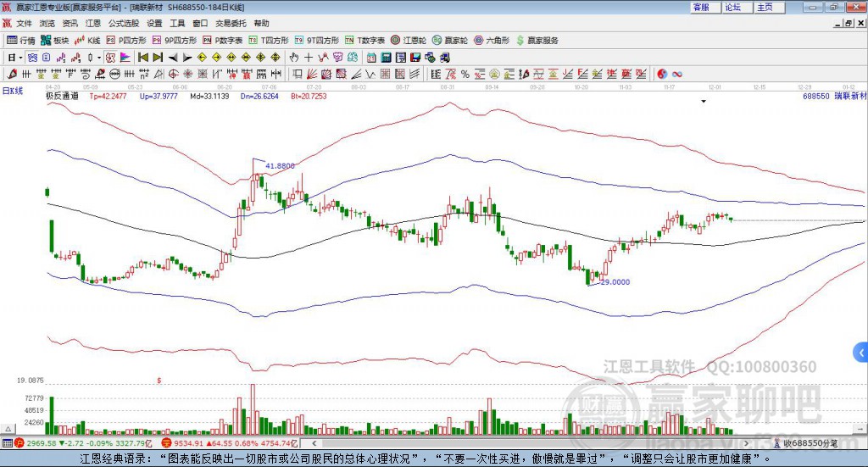This screenshot has height=467, width=868.
Task: Open the 浏览 menu
Action: pos(47,23)
